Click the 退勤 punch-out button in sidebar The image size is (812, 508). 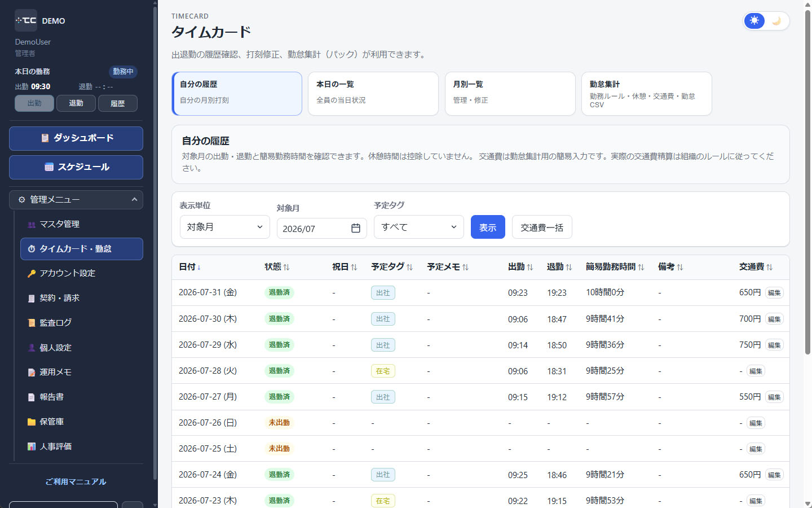click(76, 103)
